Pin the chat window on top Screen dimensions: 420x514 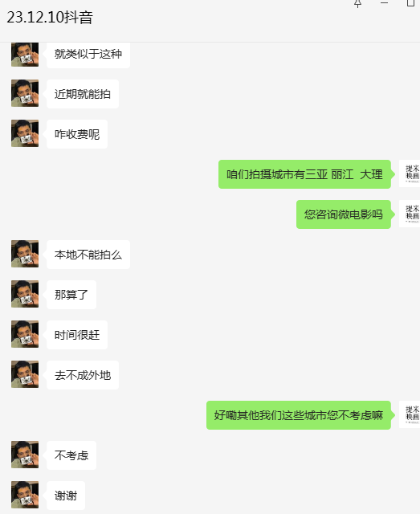click(357, 3)
